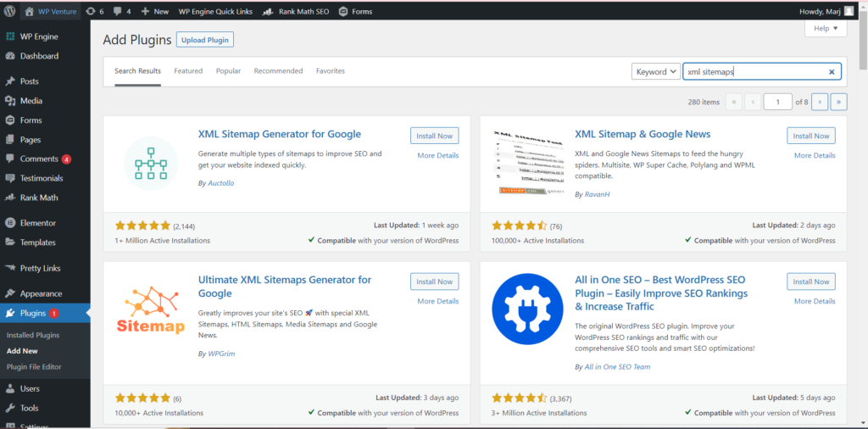Click the Forms icon in the sidebar
Image resolution: width=868 pixels, height=429 pixels.
click(10, 120)
